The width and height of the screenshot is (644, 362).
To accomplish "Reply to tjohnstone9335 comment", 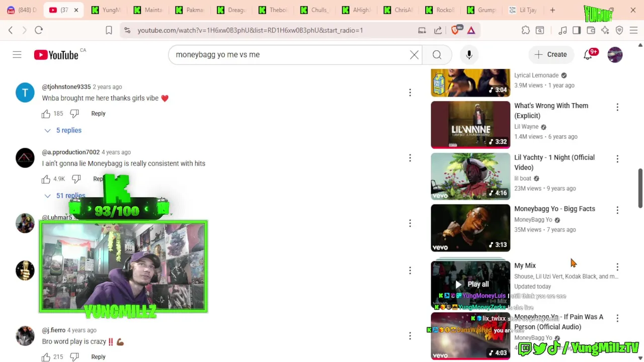I will click(98, 114).
